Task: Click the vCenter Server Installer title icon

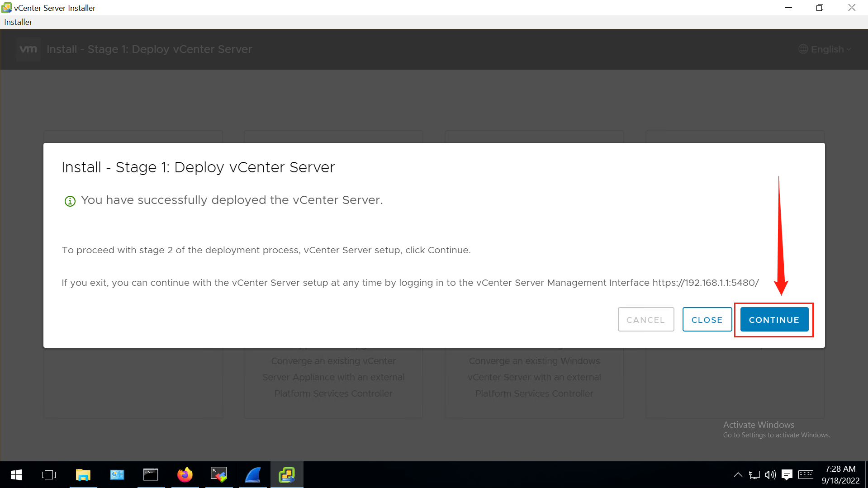Action: pos(6,8)
